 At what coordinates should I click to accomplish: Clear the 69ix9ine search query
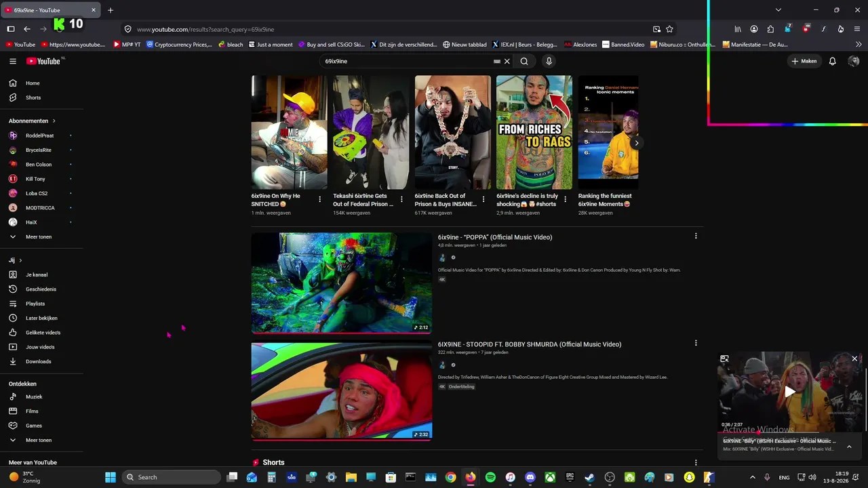tap(507, 61)
